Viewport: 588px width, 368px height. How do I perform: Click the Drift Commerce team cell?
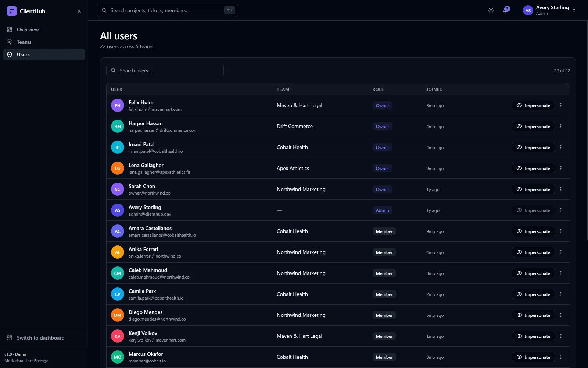295,126
